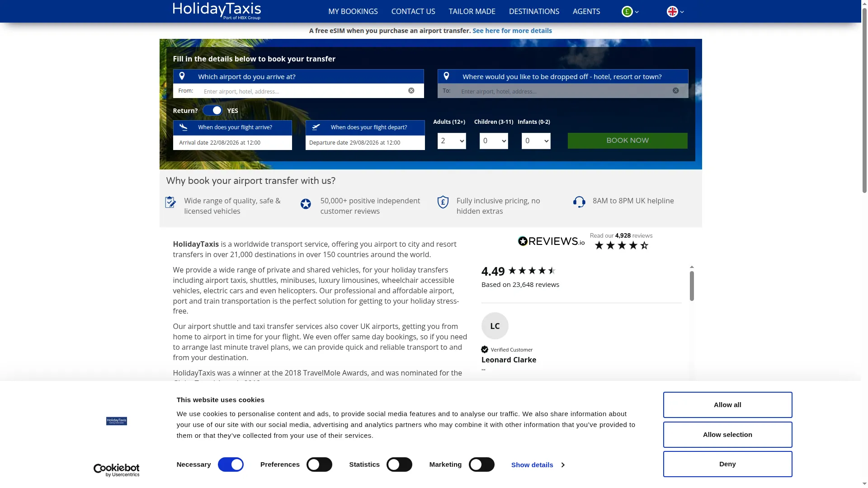Enable the Marketing cookies switch
The image size is (868, 488).
click(x=481, y=465)
